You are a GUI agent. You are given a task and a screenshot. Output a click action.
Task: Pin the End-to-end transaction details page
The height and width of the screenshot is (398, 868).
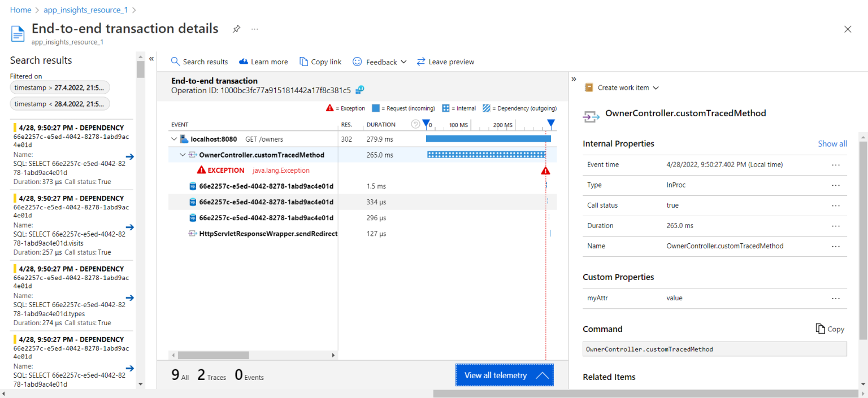coord(236,29)
